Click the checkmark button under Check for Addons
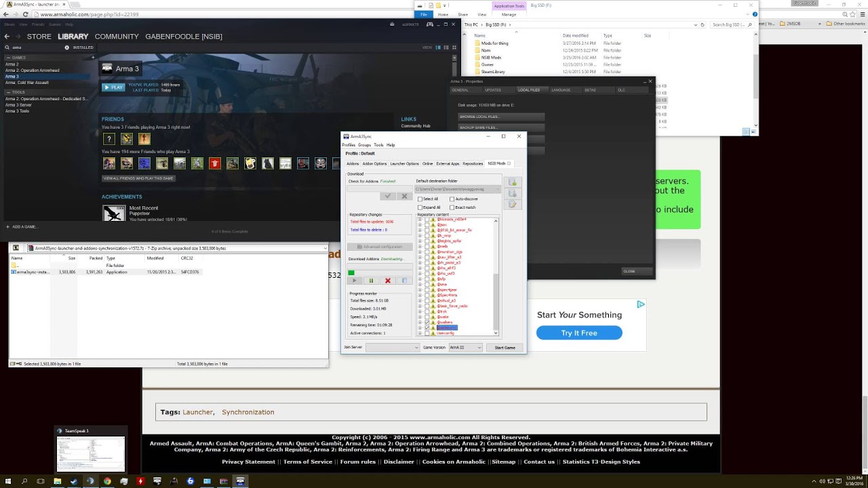This screenshot has width=868, height=488. (388, 197)
